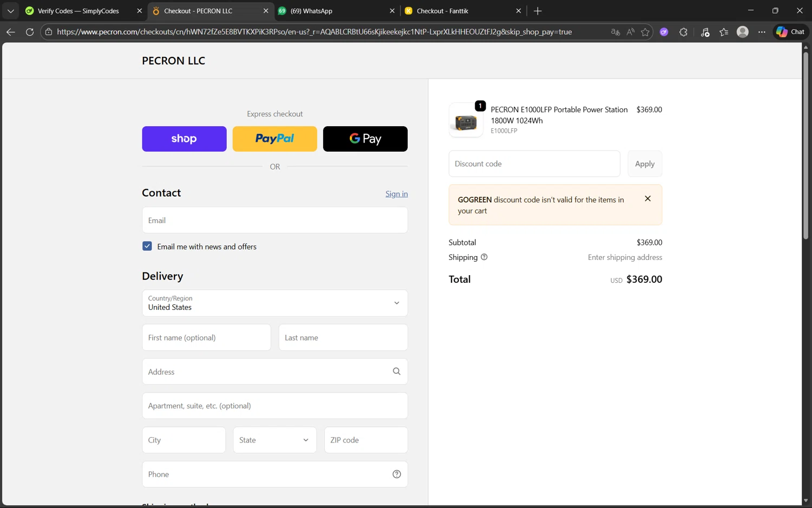Viewport: 812px width, 508px height.
Task: Close the Verify Codes — SimplyCodes tab
Action: click(x=139, y=11)
